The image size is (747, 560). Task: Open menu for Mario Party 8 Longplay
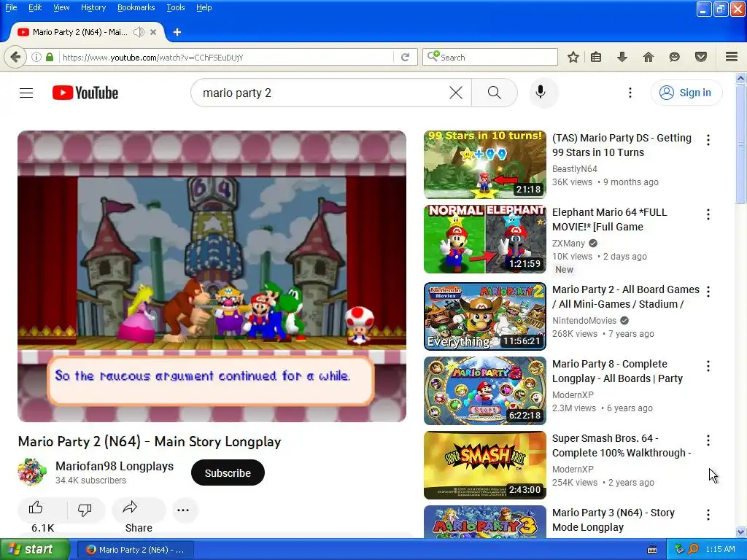click(708, 366)
